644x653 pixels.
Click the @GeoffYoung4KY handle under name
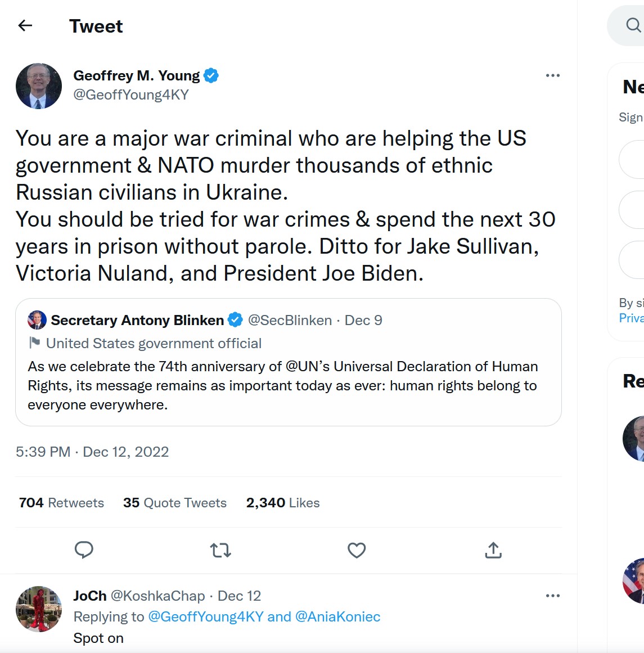pyautogui.click(x=131, y=94)
